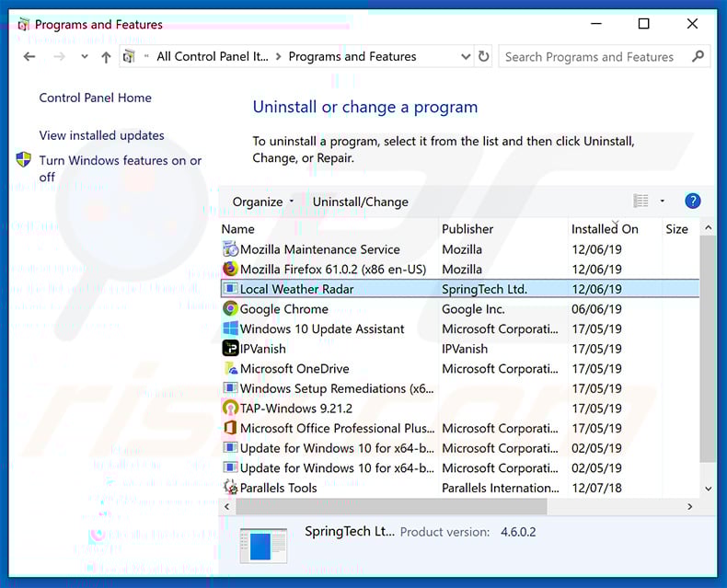
Task: Select Windows 10 Update Assistant icon
Action: pos(230,329)
